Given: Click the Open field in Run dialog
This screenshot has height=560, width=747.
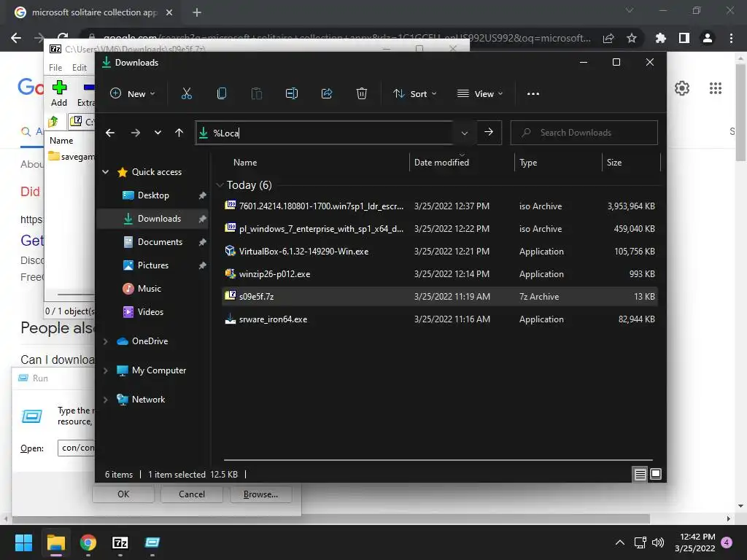Looking at the screenshot, I should coord(77,448).
